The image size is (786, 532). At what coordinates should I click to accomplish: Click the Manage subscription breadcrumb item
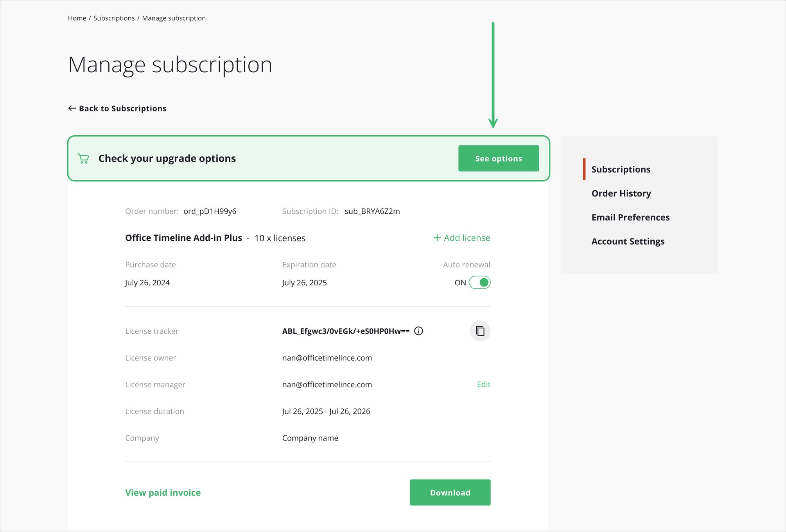click(x=174, y=18)
